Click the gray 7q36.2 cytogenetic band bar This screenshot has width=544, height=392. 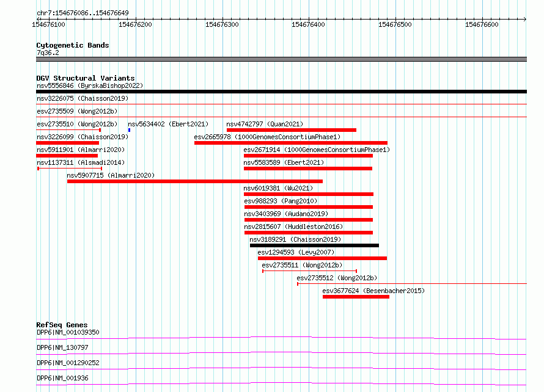tap(281, 59)
